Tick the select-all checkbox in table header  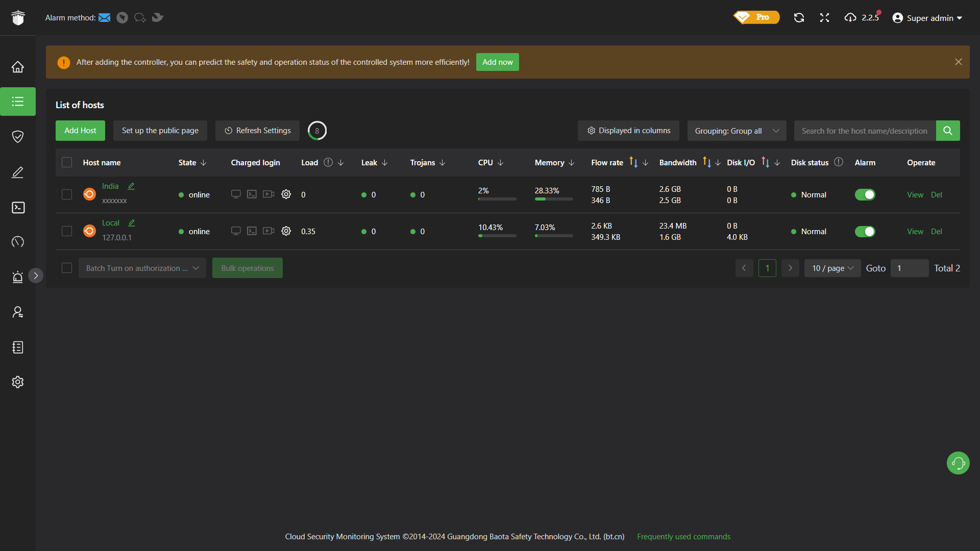(x=67, y=162)
